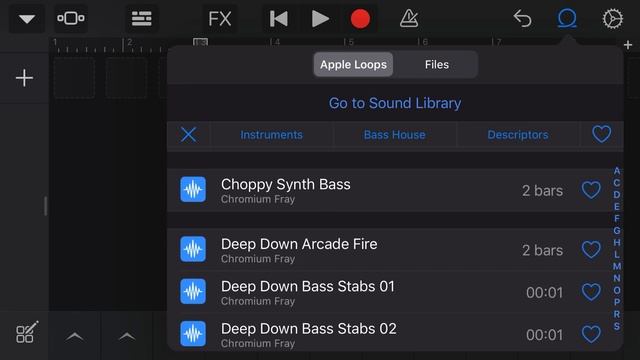Open the Bass House genre filter
The height and width of the screenshot is (360, 640).
coord(395,135)
